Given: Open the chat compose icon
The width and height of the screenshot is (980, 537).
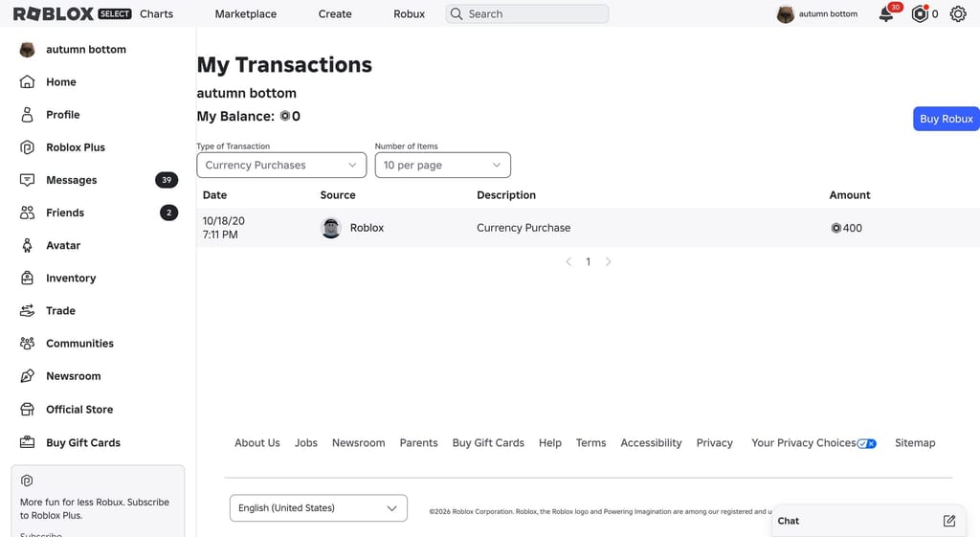Looking at the screenshot, I should [x=948, y=521].
